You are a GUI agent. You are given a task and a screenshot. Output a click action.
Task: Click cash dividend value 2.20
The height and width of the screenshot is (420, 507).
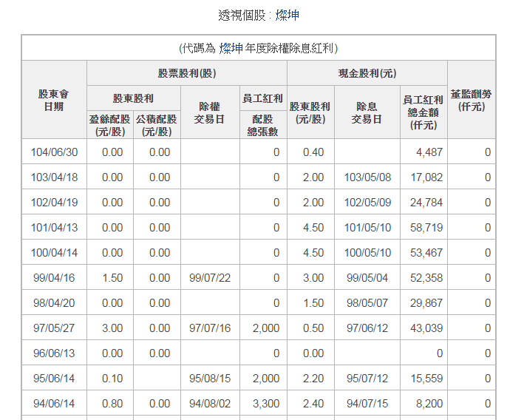[x=313, y=379]
